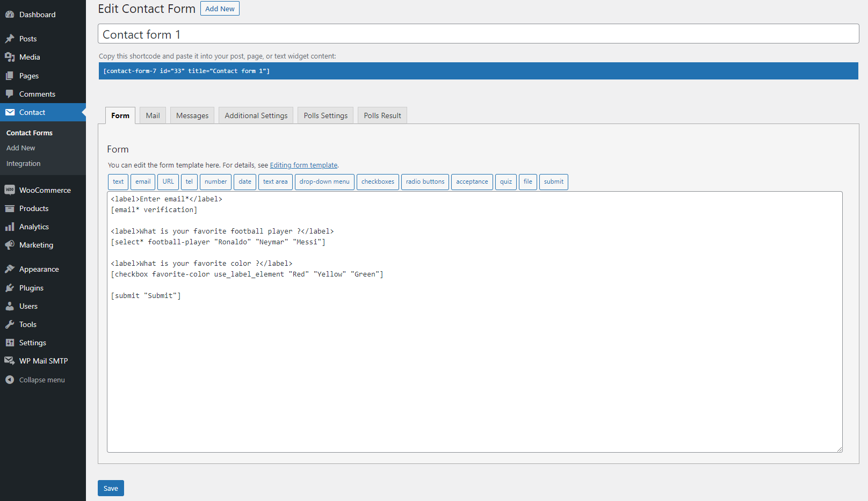Screen dimensions: 868x501
Task: Save the contact form
Action: [111, 488]
